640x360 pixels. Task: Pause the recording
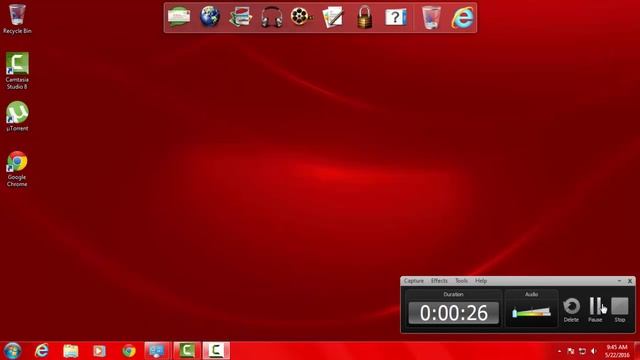(595, 309)
